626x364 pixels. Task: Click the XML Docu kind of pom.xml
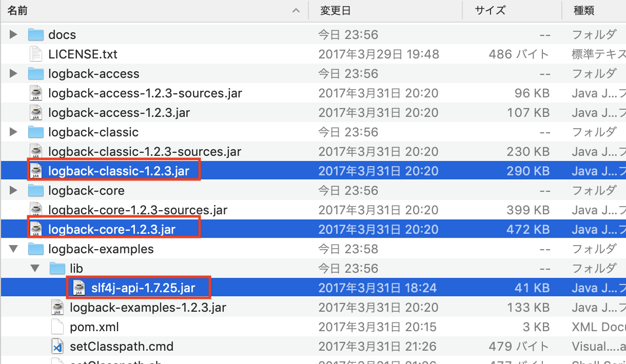click(599, 327)
